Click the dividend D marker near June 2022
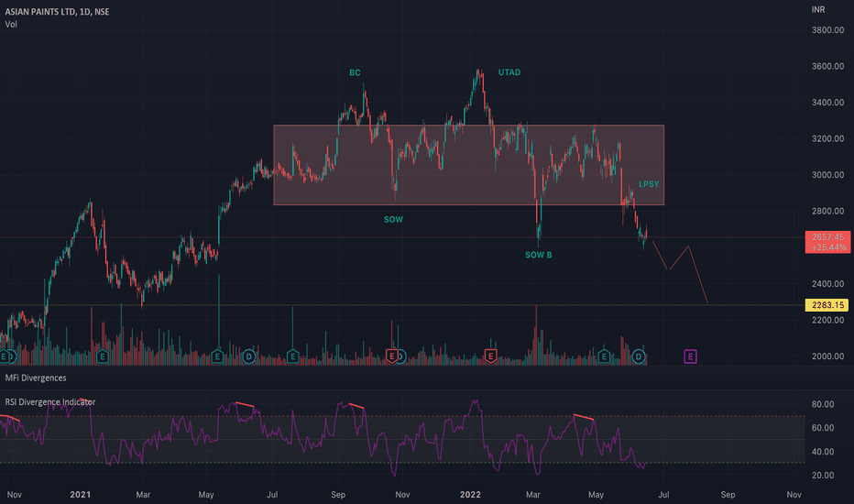The height and width of the screenshot is (504, 854). pos(639,356)
